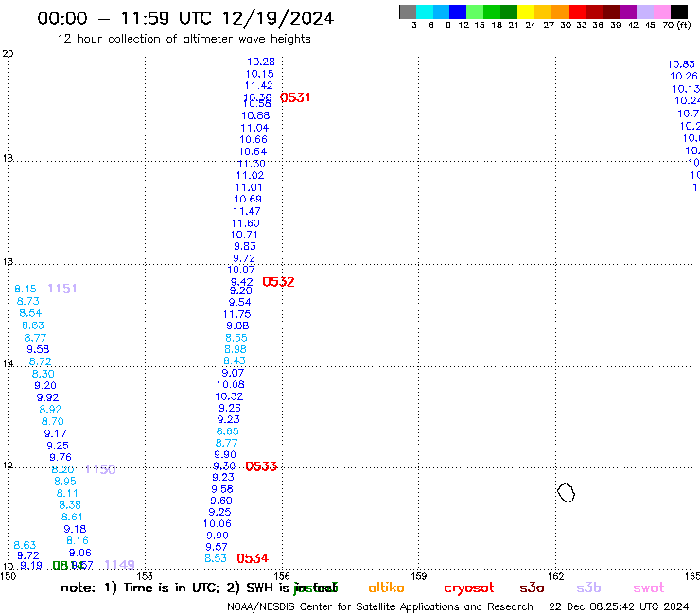Select the 11.60 wave height value
Viewport: 700px width, 615px height.
point(246,223)
